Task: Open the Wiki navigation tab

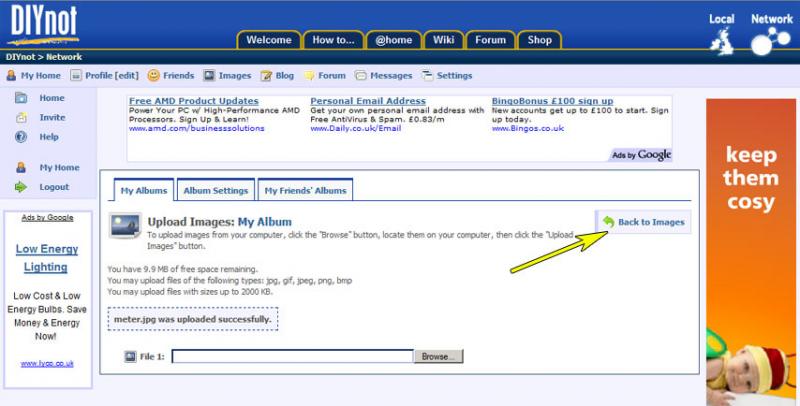Action: (443, 40)
